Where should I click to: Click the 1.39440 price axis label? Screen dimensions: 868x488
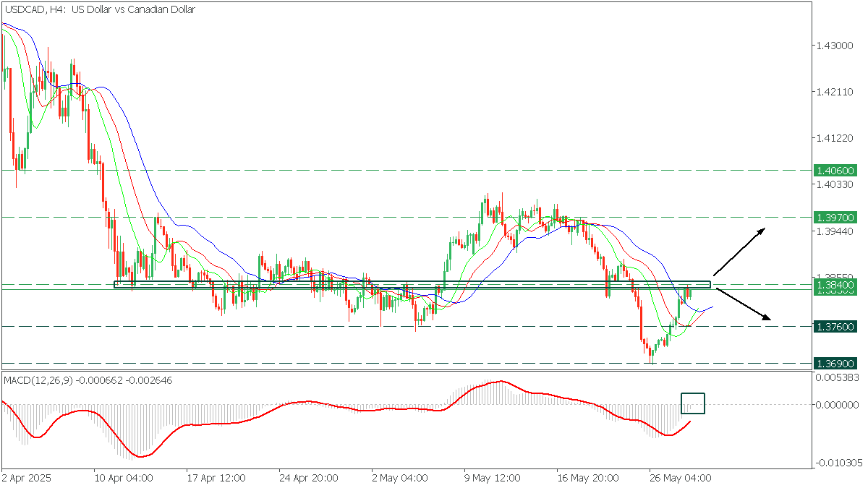(834, 231)
